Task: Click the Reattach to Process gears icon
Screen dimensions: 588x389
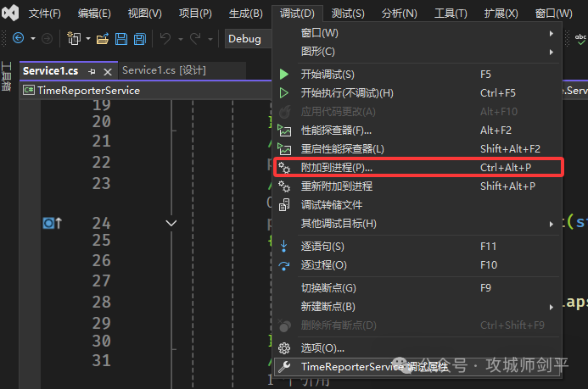Action: 284,186
